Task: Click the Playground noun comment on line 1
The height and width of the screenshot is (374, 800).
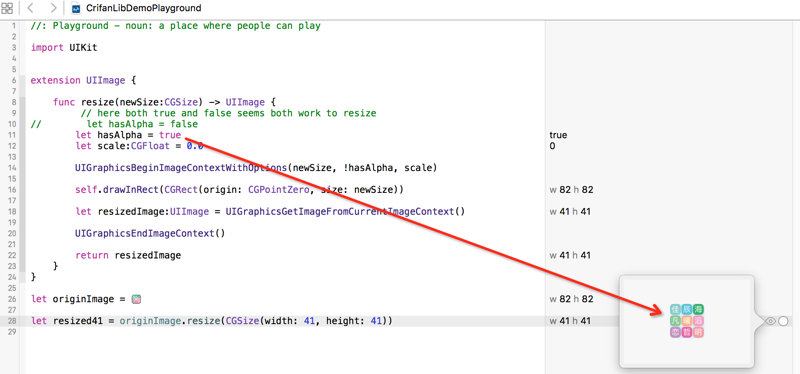Action: 176,26
